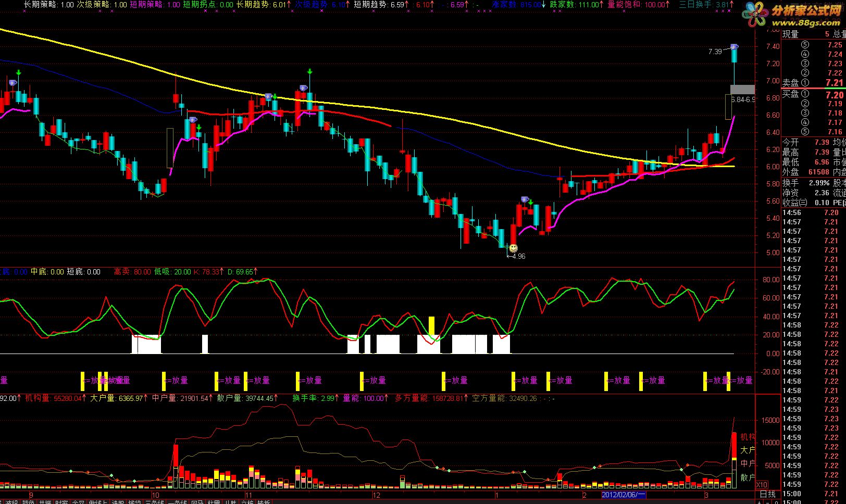Click the 短期拐点: 0.00 readout
The image size is (846, 504).
pos(208,5)
